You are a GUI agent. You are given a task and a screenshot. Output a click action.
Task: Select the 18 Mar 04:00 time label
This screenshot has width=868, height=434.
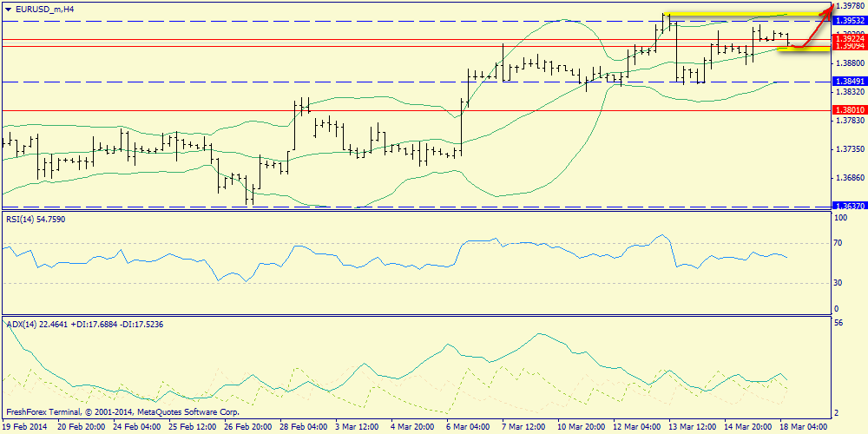tap(803, 427)
